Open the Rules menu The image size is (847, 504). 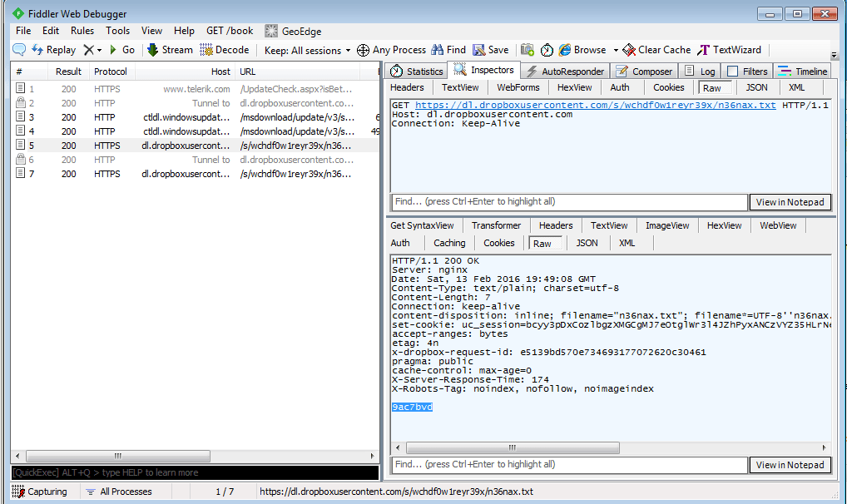pyautogui.click(x=82, y=31)
